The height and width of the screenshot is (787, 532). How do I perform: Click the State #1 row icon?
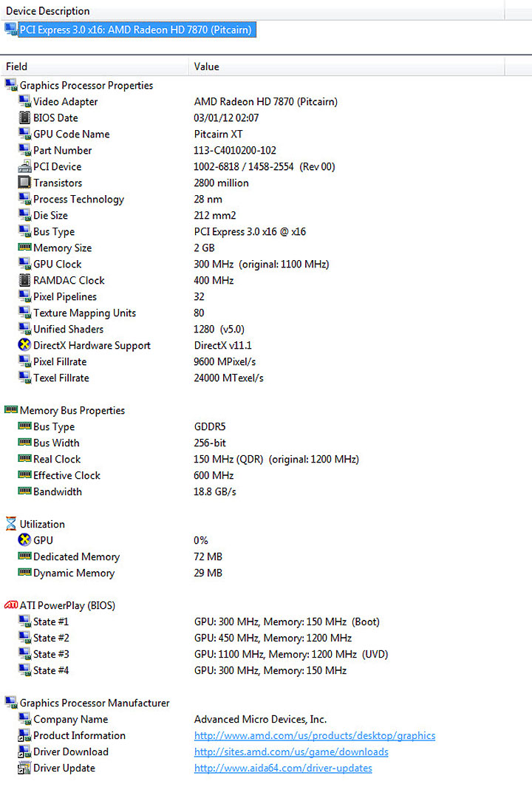24,621
